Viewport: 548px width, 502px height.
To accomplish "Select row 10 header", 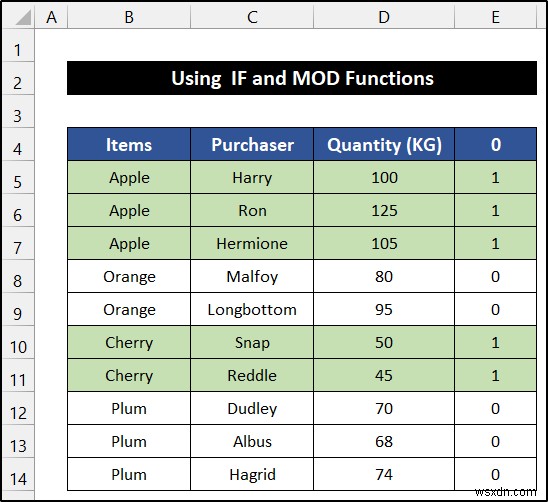I will (x=18, y=343).
